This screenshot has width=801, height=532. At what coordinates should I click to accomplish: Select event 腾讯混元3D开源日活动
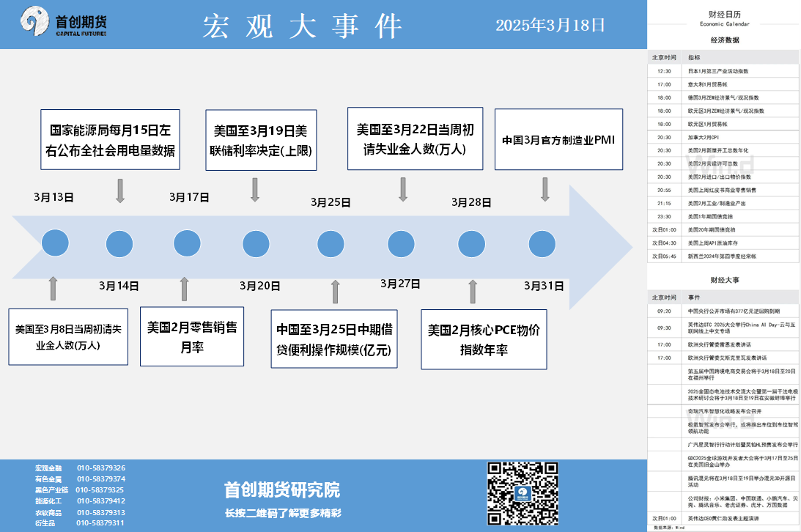[x=723, y=481]
